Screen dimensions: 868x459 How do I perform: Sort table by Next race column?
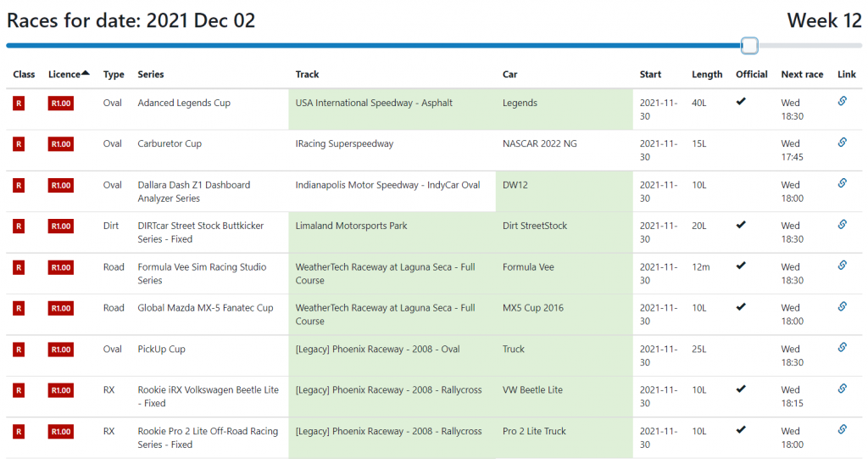802,75
